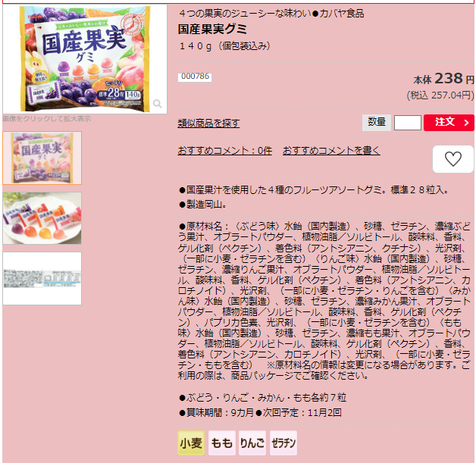Show the package front thumbnail
Screen dimensions: 476x463
point(42,158)
